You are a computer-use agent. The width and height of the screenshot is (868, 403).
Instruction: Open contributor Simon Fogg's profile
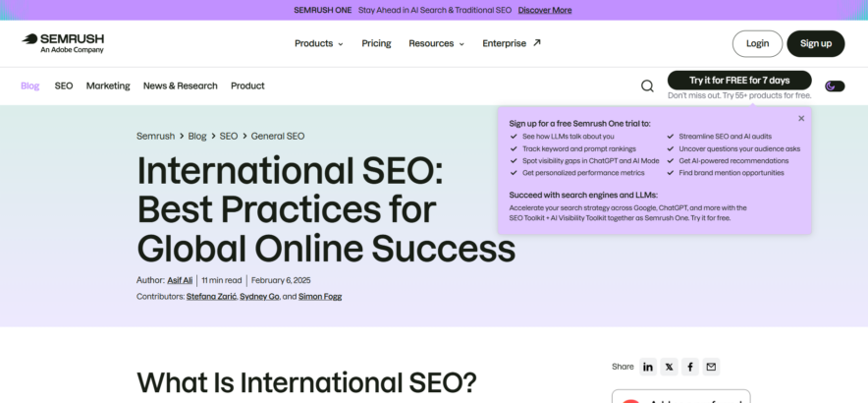click(x=320, y=297)
